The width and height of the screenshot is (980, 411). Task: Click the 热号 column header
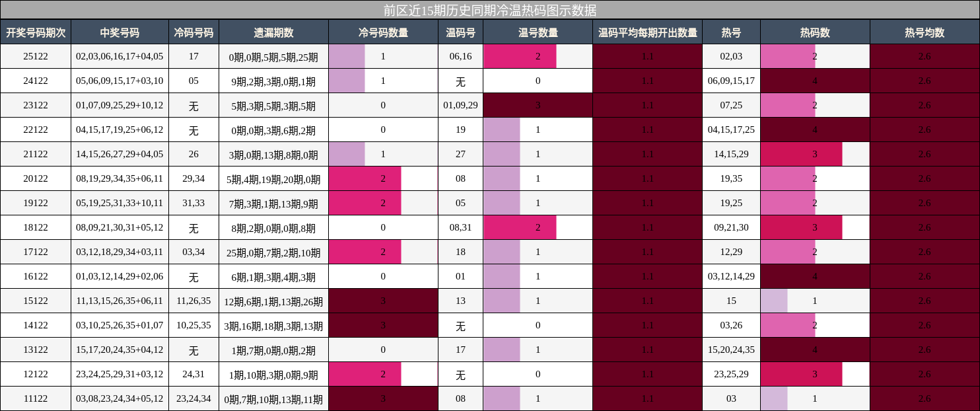coord(731,32)
